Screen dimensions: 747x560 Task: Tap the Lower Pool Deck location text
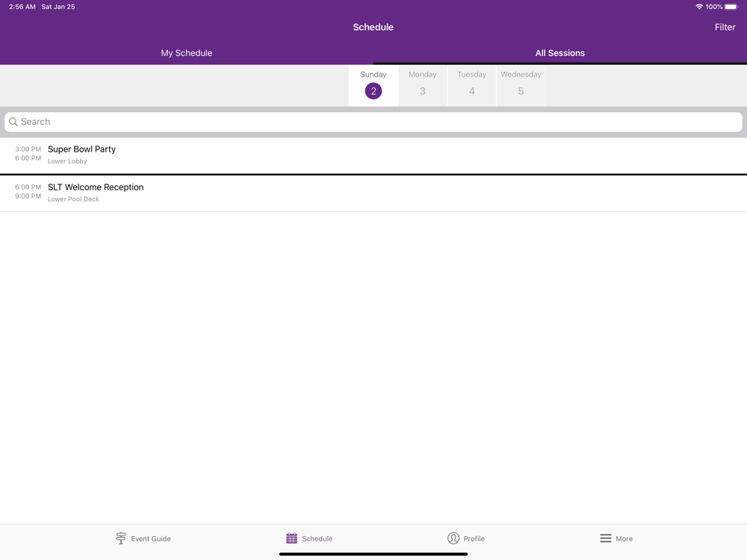tap(73, 199)
